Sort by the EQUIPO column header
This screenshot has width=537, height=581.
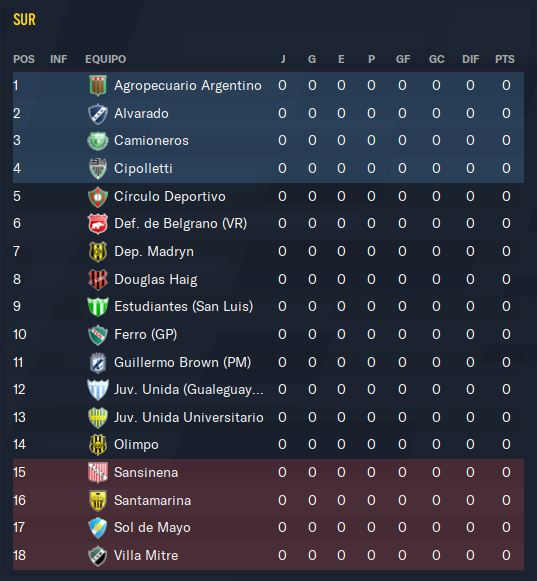(x=106, y=59)
